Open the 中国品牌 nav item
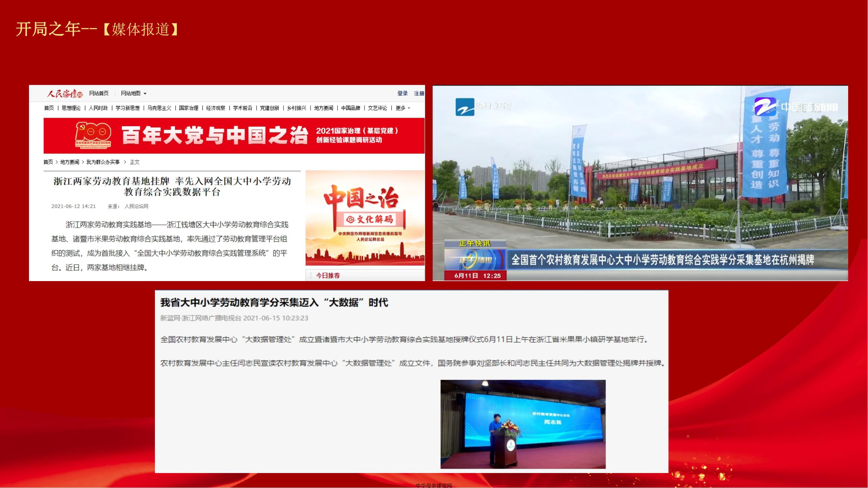This screenshot has height=488, width=868. click(x=351, y=108)
